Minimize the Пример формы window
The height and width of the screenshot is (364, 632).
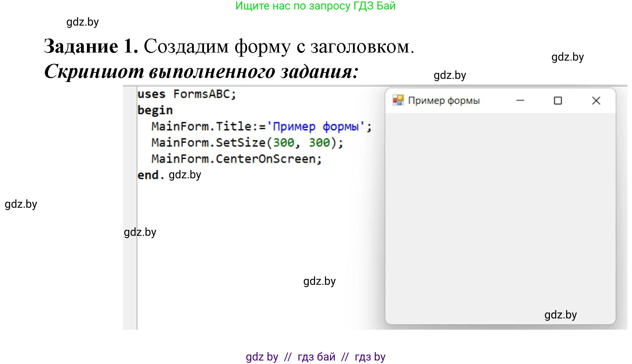coord(520,101)
